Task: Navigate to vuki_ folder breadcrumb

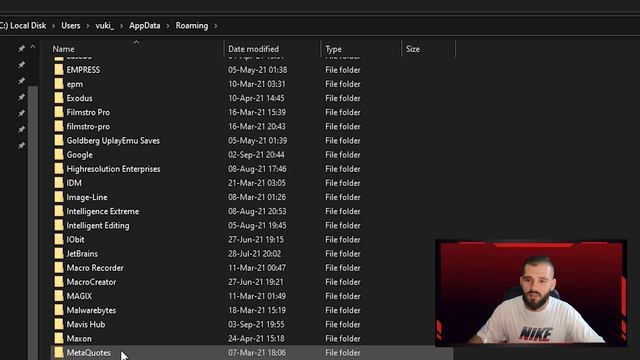Action: [104, 26]
